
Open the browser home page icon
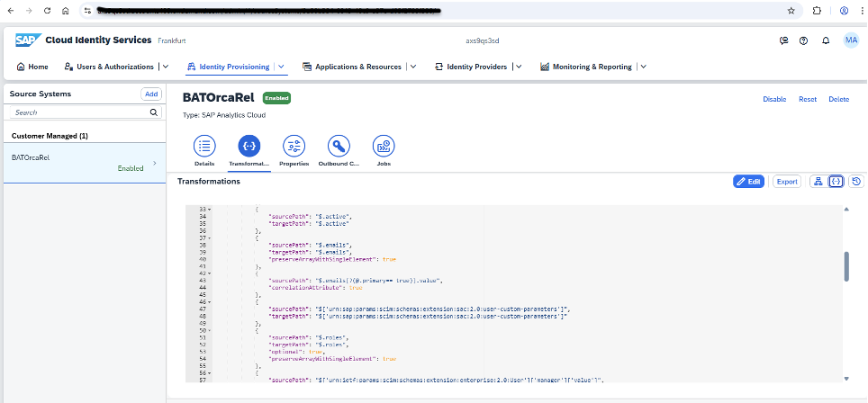[66, 11]
